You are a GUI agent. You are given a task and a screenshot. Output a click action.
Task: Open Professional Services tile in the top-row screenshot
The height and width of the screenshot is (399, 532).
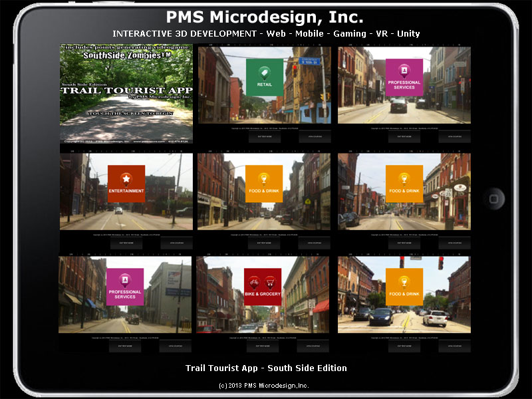(x=404, y=77)
